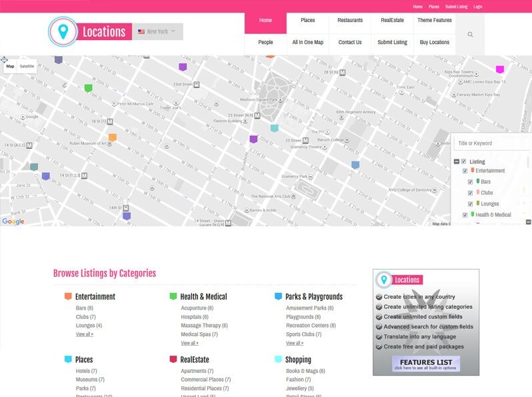Viewport: 532px width, 397px height.
Task: Click the Places cyan category icon
Action: click(x=68, y=359)
